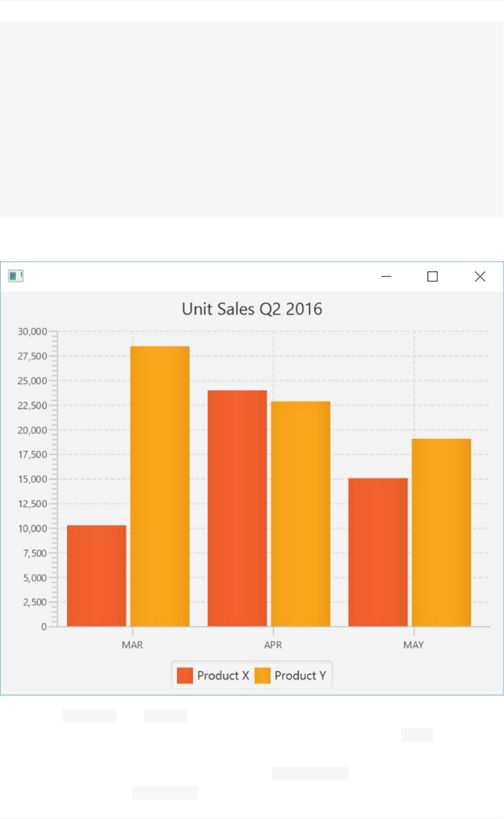Click the orange-red Product X legend swatch
This screenshot has height=819, width=504.
tap(185, 675)
